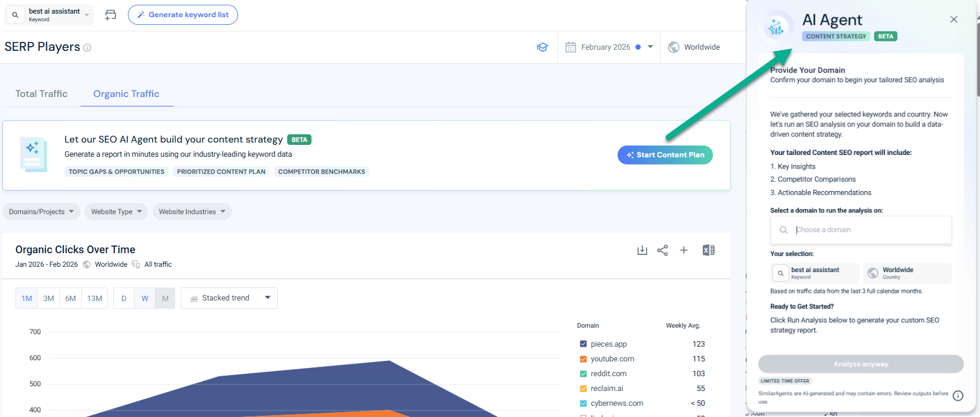Download the Organic Clicks chart image
This screenshot has height=417, width=980.
click(642, 250)
